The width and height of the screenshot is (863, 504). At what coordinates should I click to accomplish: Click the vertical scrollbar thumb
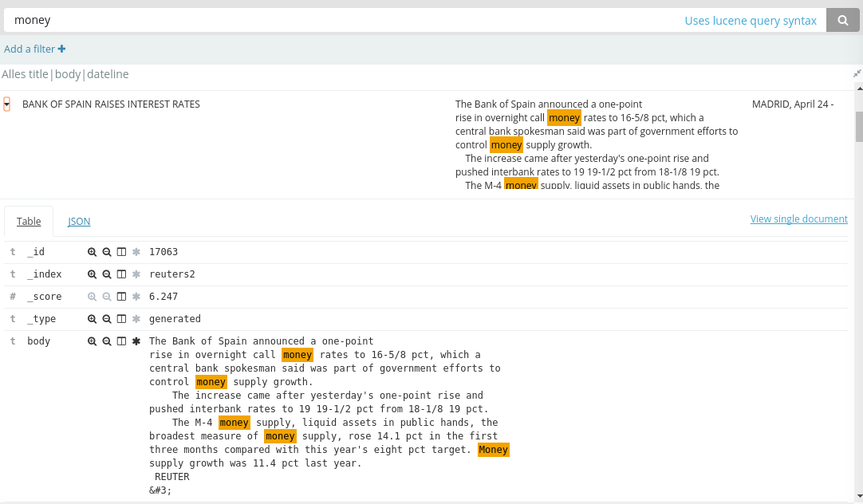859,126
